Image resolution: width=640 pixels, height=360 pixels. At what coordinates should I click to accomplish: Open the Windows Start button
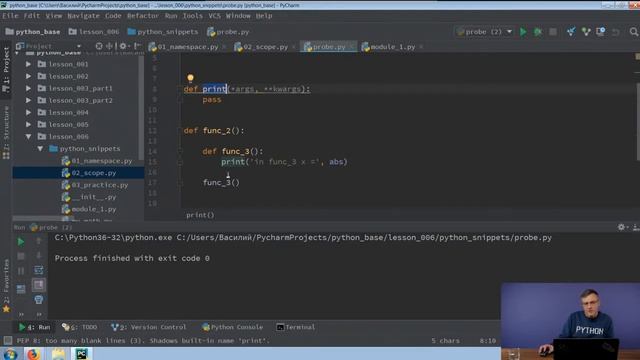point(10,354)
